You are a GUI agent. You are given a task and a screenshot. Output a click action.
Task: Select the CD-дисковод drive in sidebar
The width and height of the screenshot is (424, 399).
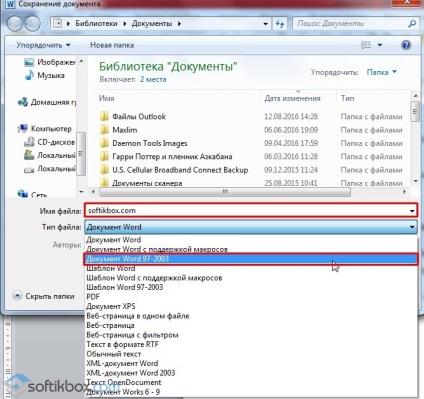[x=49, y=142]
